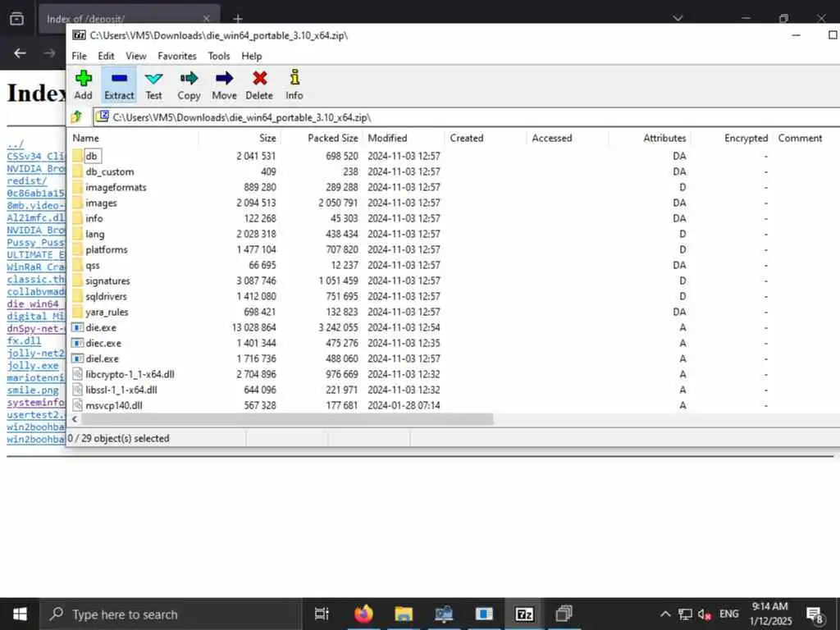Click the Windows search box

point(171,614)
